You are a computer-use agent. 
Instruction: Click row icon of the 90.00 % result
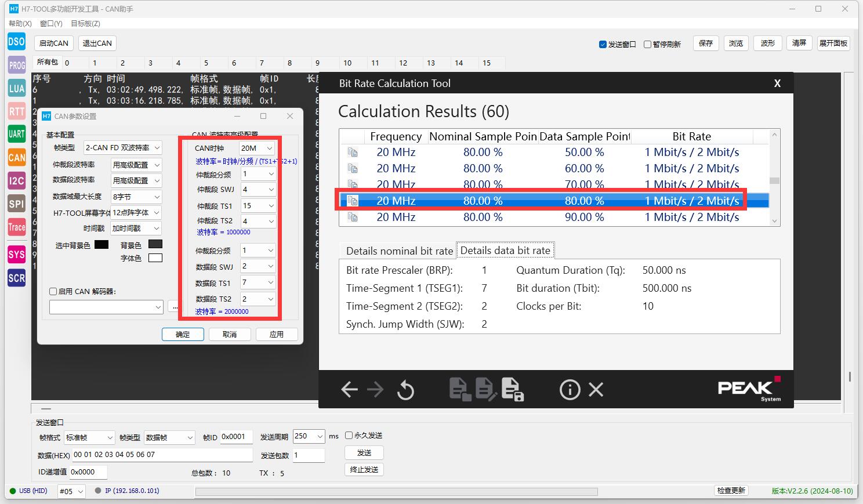[x=353, y=217]
